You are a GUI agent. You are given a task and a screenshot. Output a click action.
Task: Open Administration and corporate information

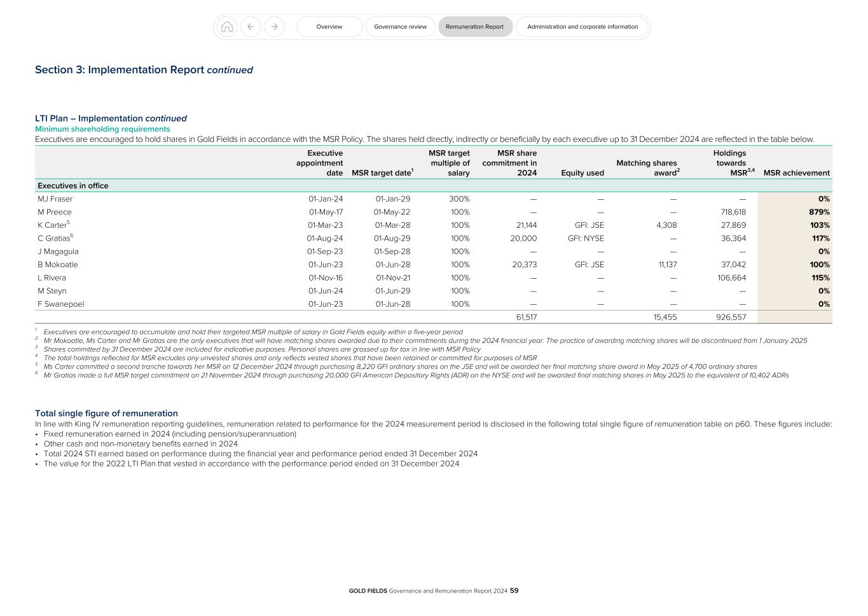point(582,27)
